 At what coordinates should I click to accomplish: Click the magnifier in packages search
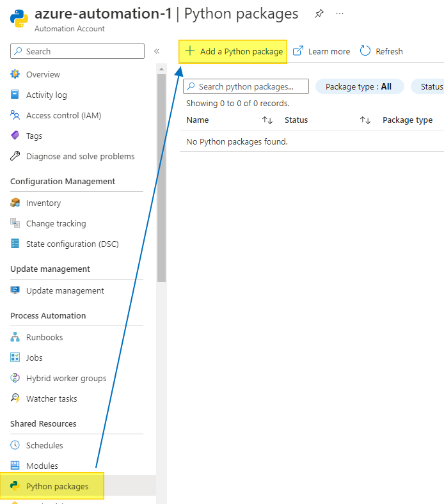191,86
